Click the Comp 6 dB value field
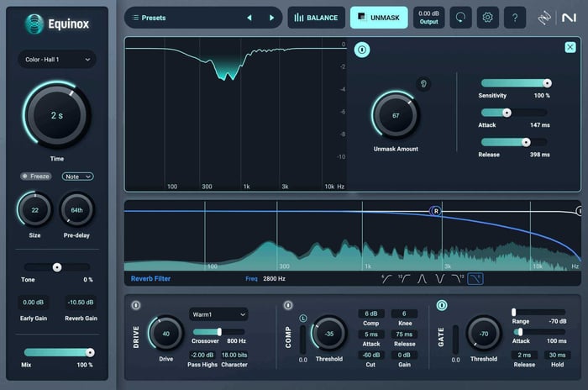Viewport: 588px width, 390px height. click(371, 314)
